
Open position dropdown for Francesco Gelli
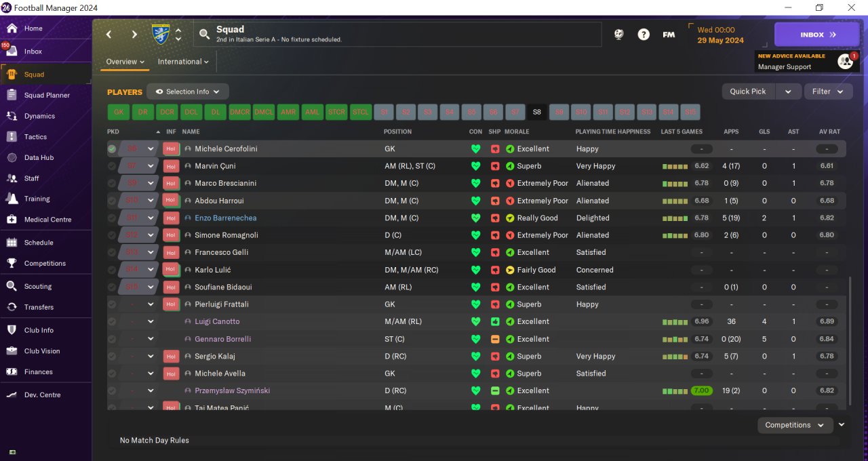tap(151, 252)
